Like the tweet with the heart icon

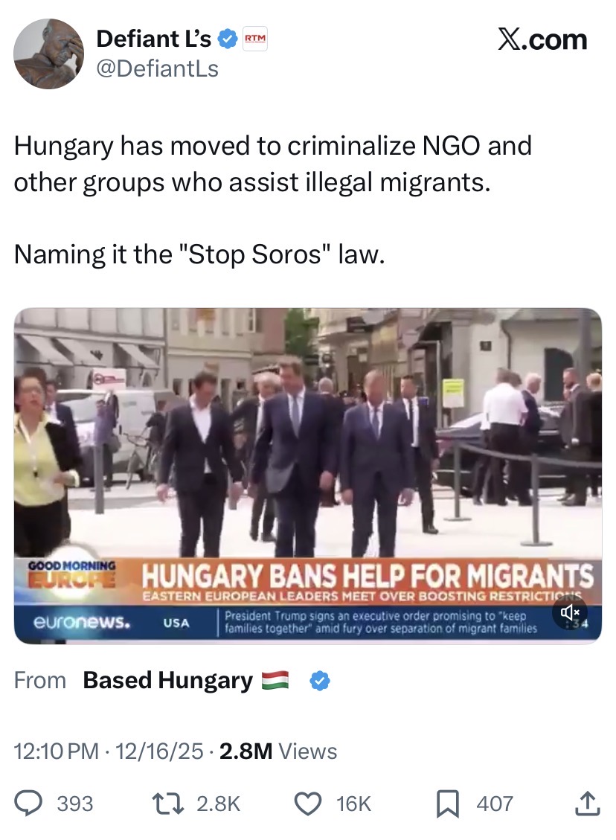point(308,804)
